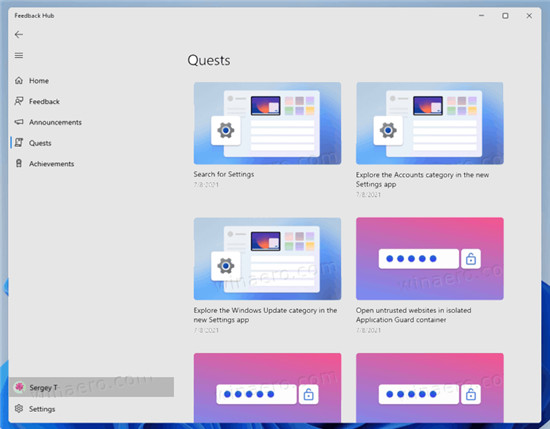The height and width of the screenshot is (429, 550).
Task: Click the Feedback person icon
Action: coord(19,101)
